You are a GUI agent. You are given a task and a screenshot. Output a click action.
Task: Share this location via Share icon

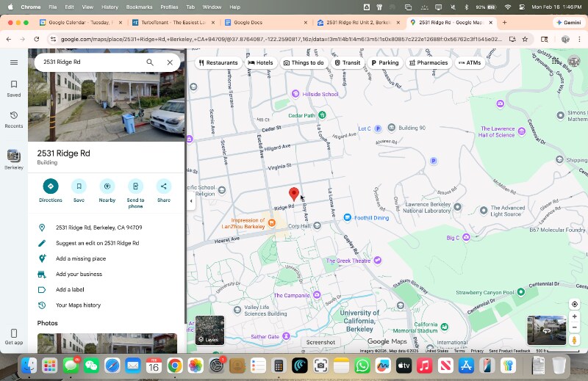163,186
